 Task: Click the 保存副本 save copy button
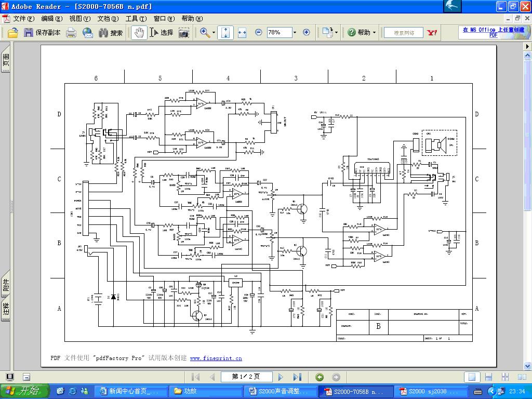pyautogui.click(x=43, y=33)
